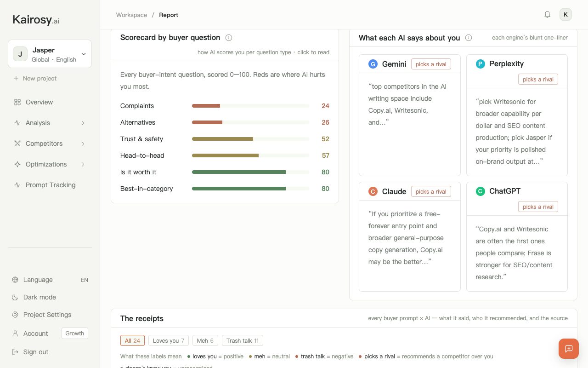Click the Best-in-category score bar
This screenshot has width=588, height=368.
pos(250,189)
